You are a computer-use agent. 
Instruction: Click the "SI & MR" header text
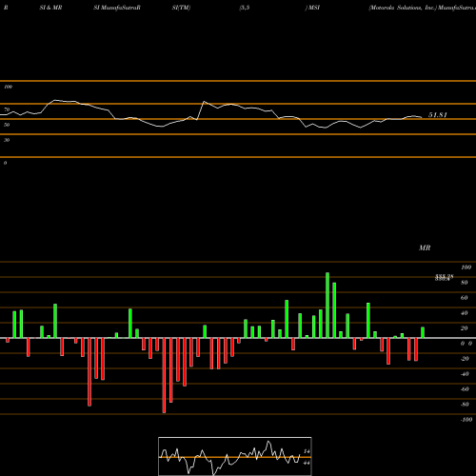coord(50,8)
